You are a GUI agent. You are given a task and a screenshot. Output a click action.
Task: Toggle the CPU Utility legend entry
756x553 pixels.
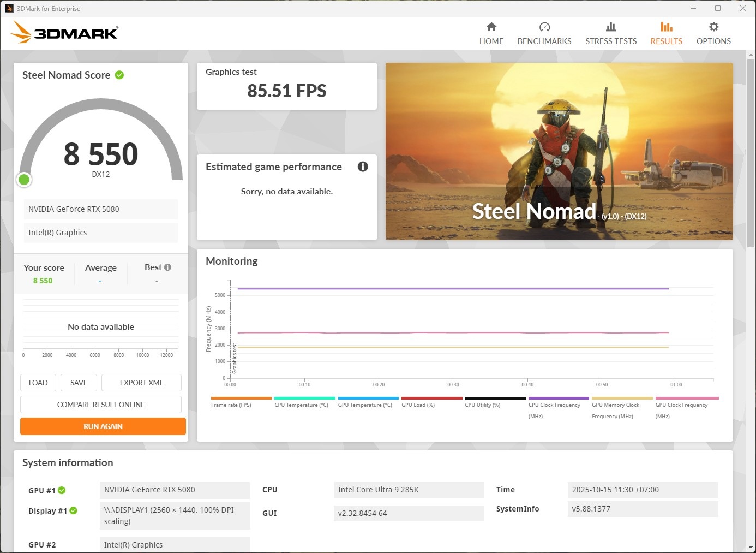482,405
